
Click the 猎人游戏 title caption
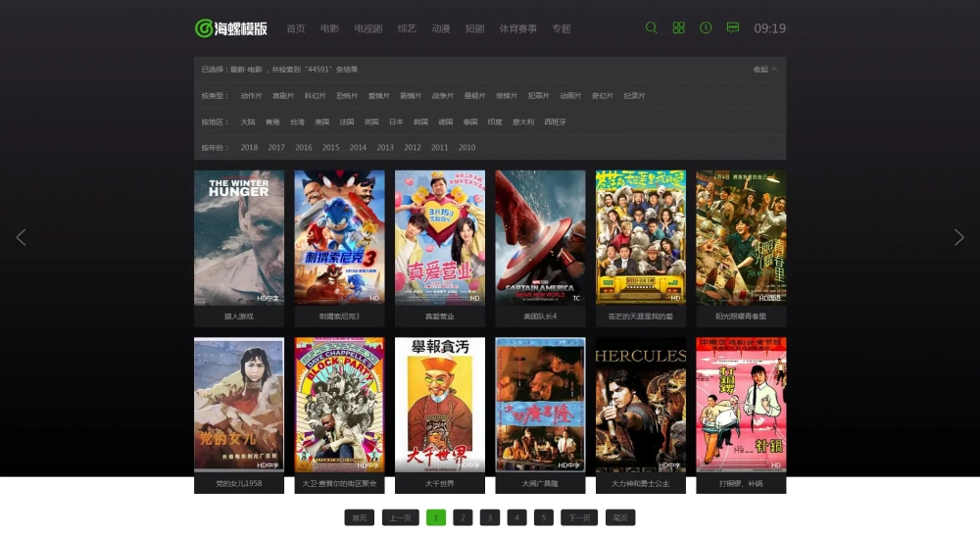click(239, 317)
